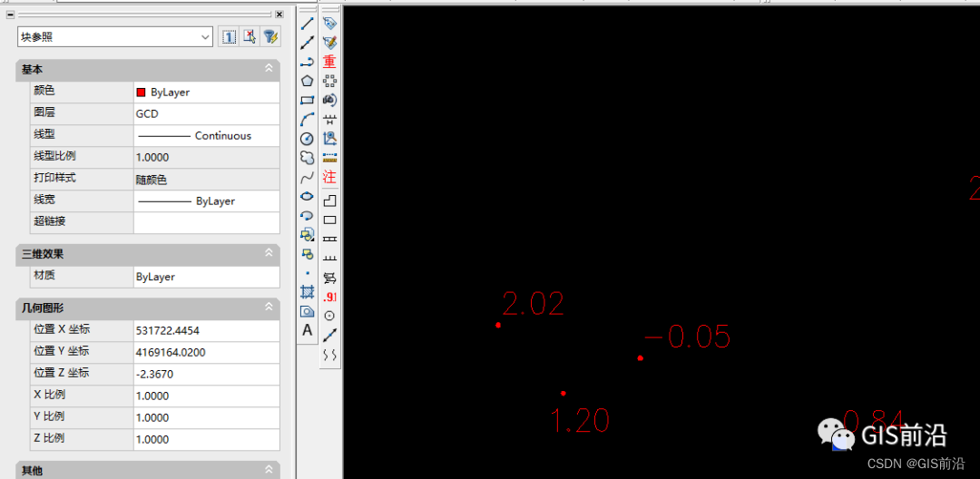
Task: Toggle the PICKADD value button
Action: (229, 37)
